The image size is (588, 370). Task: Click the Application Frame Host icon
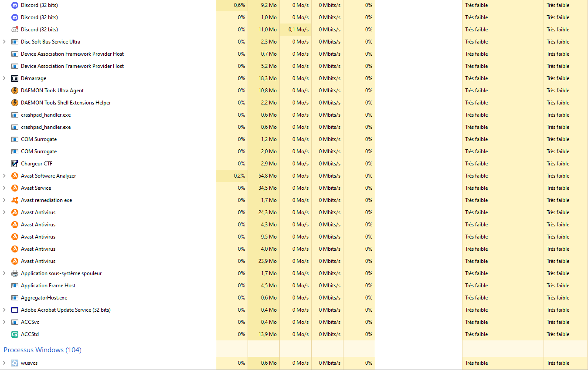click(x=15, y=286)
